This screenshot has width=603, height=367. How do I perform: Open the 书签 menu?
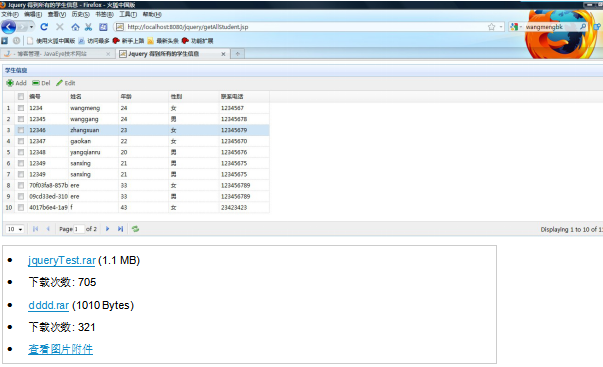pyautogui.click(x=104, y=14)
